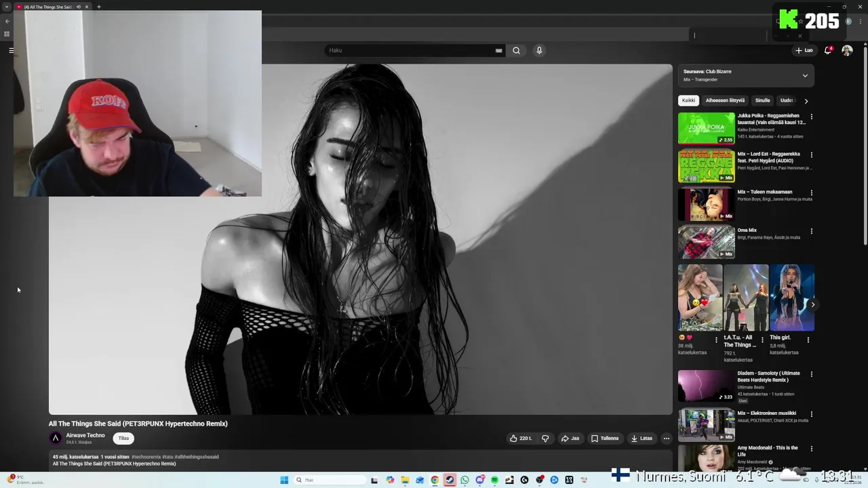868x488 pixels.
Task: Open options for Mix – Tuleen makaamaan
Action: click(x=811, y=192)
